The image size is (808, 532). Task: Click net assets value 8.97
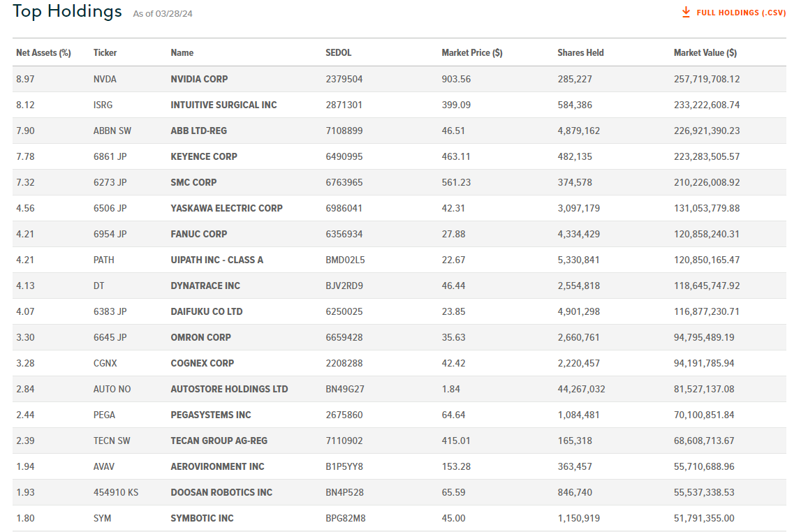[x=25, y=79]
